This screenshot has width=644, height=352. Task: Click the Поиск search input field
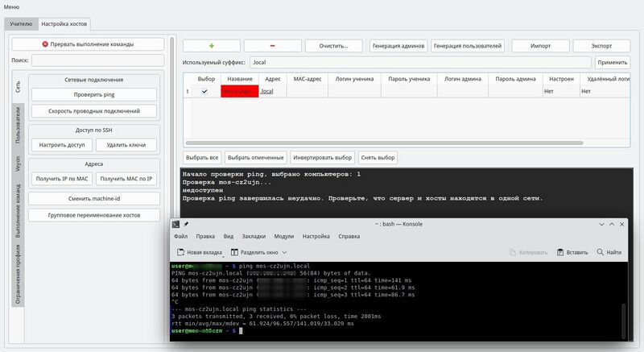[x=97, y=60]
